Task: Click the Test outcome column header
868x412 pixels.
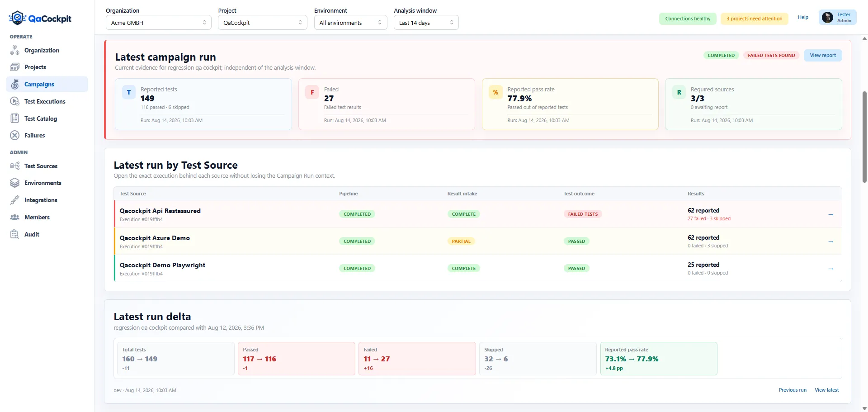Action: [579, 194]
